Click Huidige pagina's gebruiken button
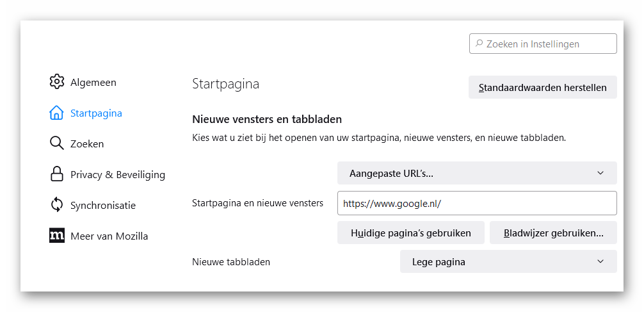Viewport: 644px width, 312px height. 410,233
